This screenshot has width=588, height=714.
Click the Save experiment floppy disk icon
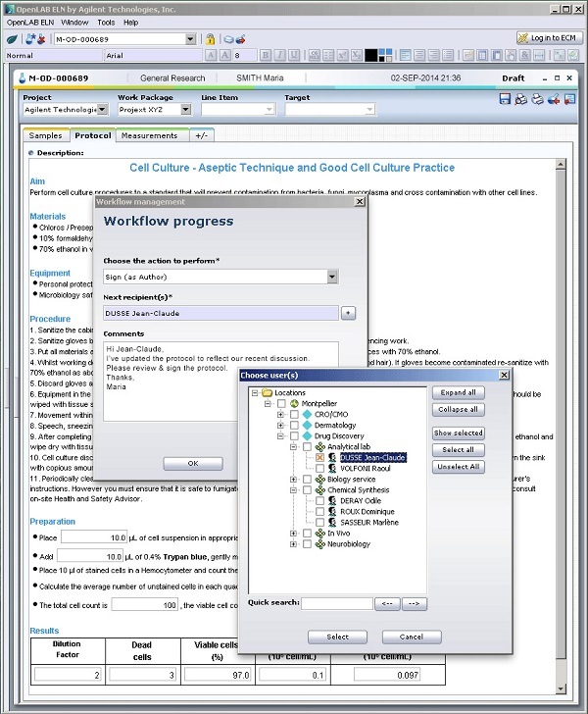click(x=505, y=99)
